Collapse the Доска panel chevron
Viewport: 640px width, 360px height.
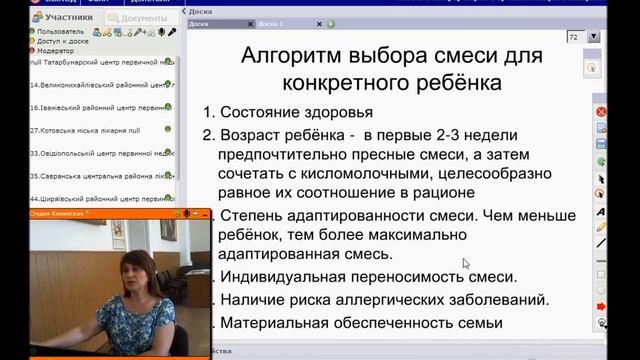tap(184, 11)
